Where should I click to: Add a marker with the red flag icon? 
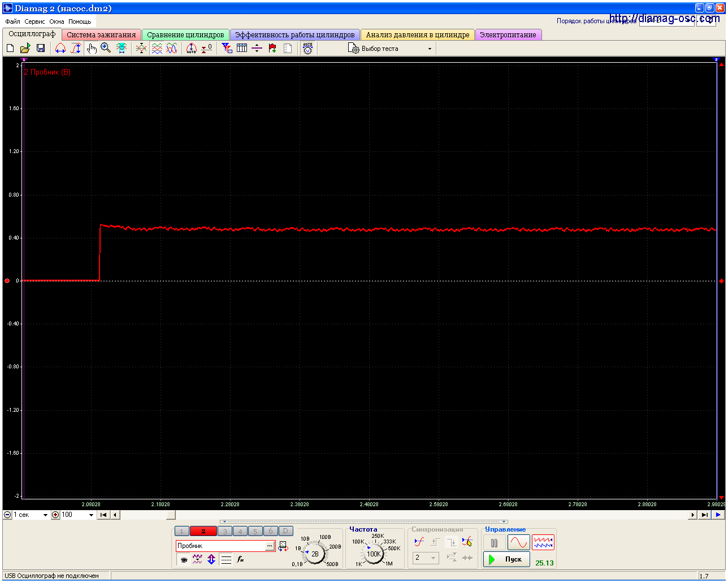(x=272, y=49)
